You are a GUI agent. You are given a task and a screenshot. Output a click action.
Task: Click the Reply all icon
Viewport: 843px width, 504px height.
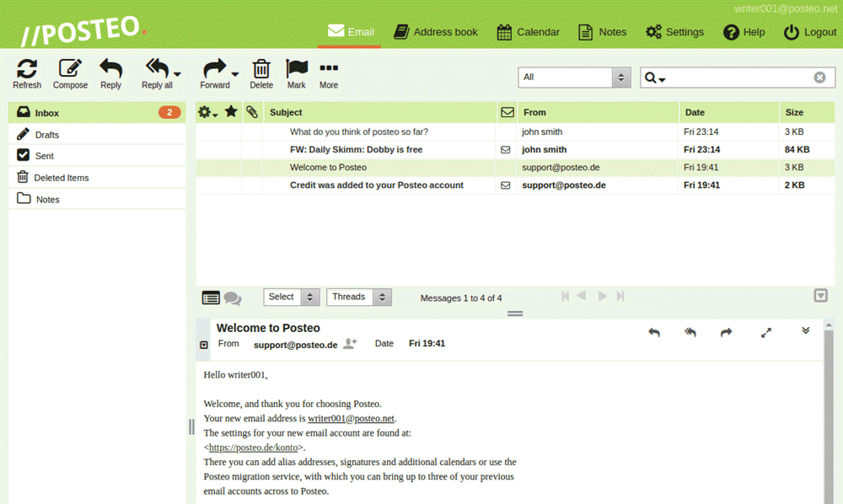pyautogui.click(x=157, y=73)
